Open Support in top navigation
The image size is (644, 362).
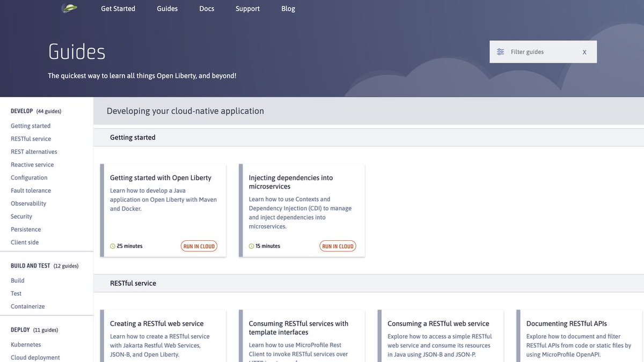click(x=248, y=9)
